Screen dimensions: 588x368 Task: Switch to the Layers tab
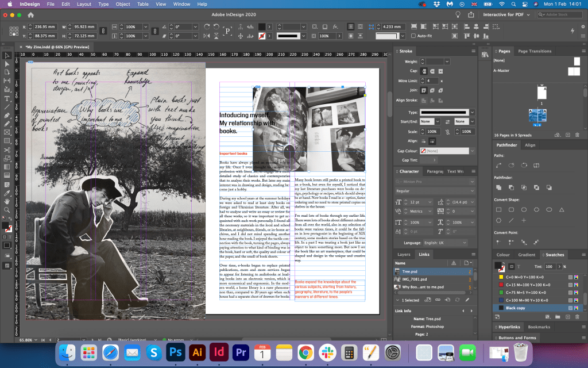404,254
